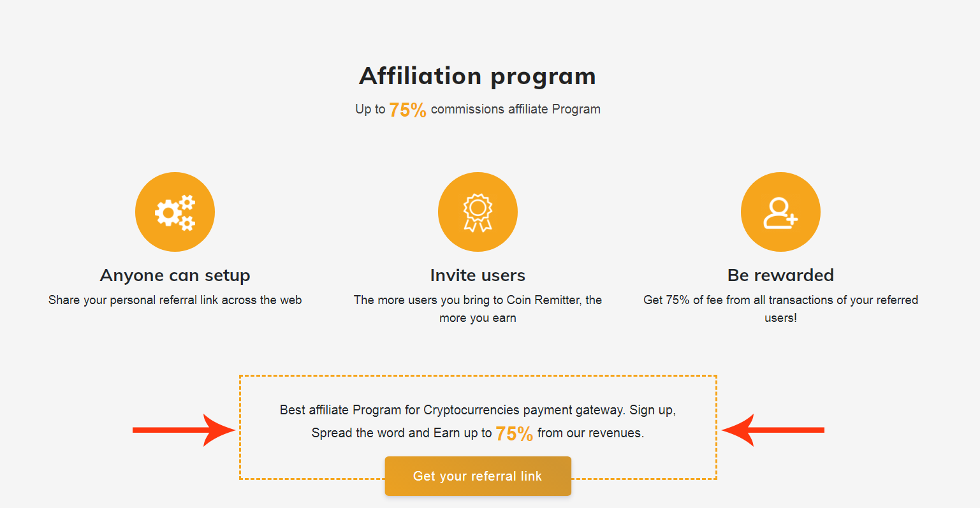This screenshot has width=980, height=508.
Task: Click the left red arrow pointing at the box
Action: tap(184, 430)
